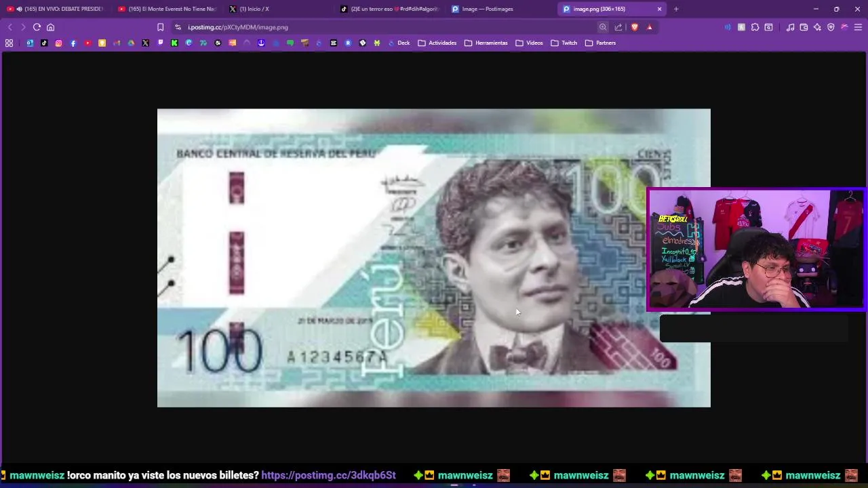
Task: Click the 100 soles banknote image
Action: (x=434, y=258)
